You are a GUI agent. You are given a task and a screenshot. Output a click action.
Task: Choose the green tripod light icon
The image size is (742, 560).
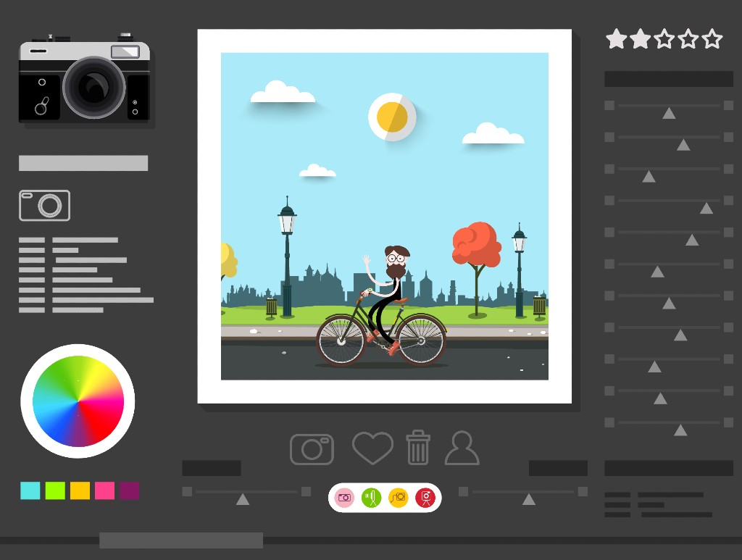372,498
